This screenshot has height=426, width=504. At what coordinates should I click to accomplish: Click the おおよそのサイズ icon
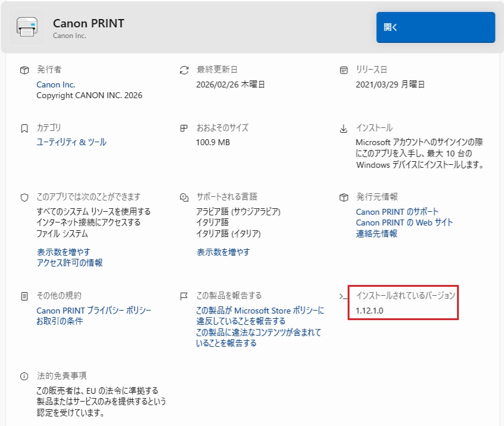tap(184, 129)
